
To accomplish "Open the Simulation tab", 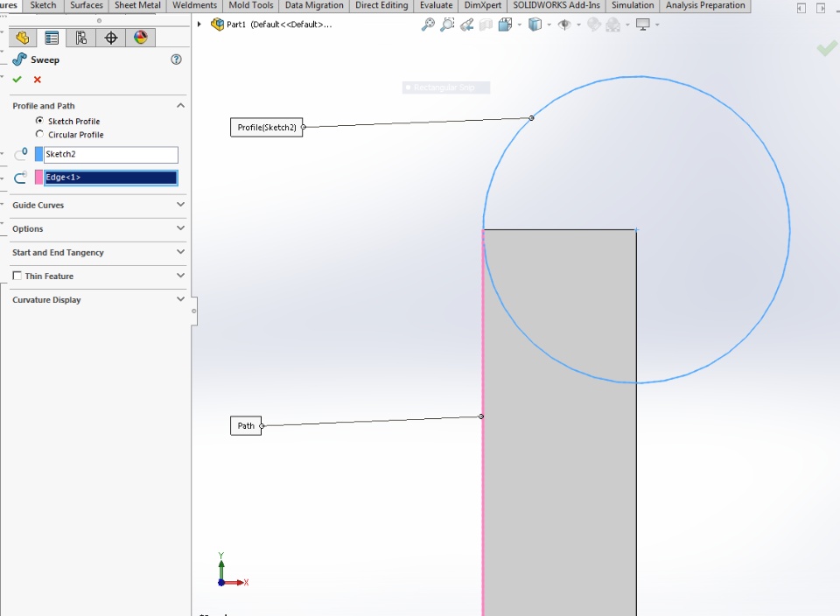I will (x=633, y=5).
